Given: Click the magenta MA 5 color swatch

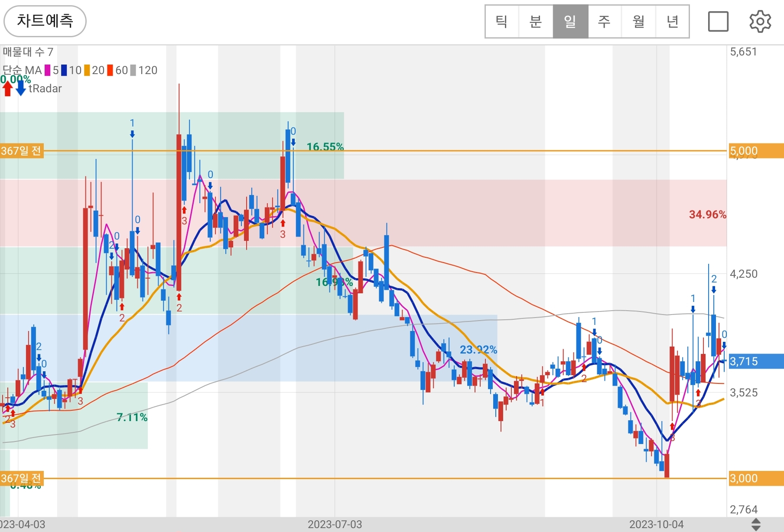Looking at the screenshot, I should (x=48, y=70).
